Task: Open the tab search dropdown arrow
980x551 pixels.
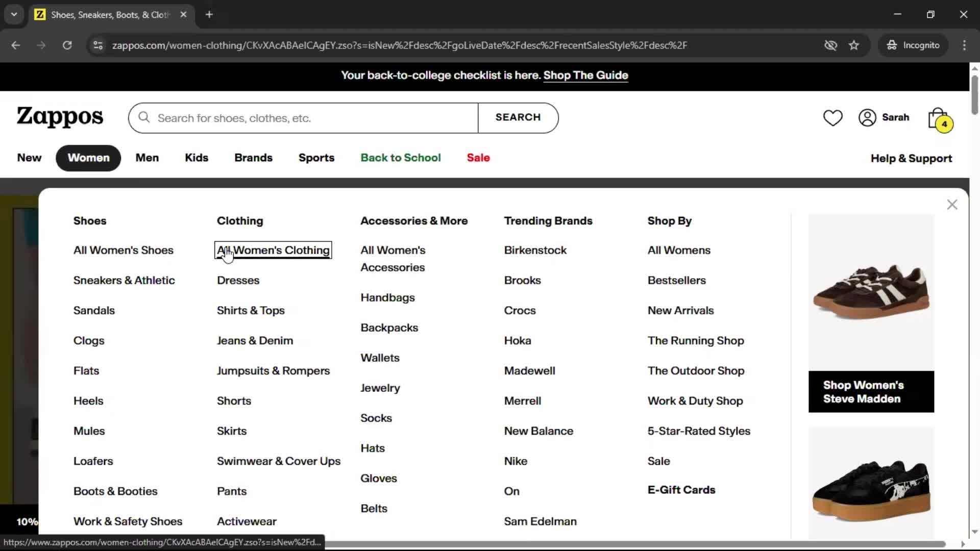Action: [14, 15]
